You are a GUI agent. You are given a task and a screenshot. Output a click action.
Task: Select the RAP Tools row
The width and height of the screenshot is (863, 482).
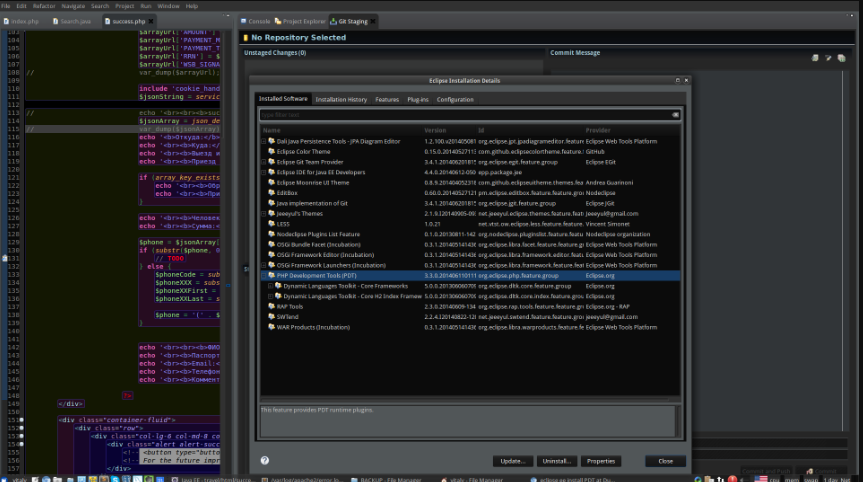[x=471, y=306]
